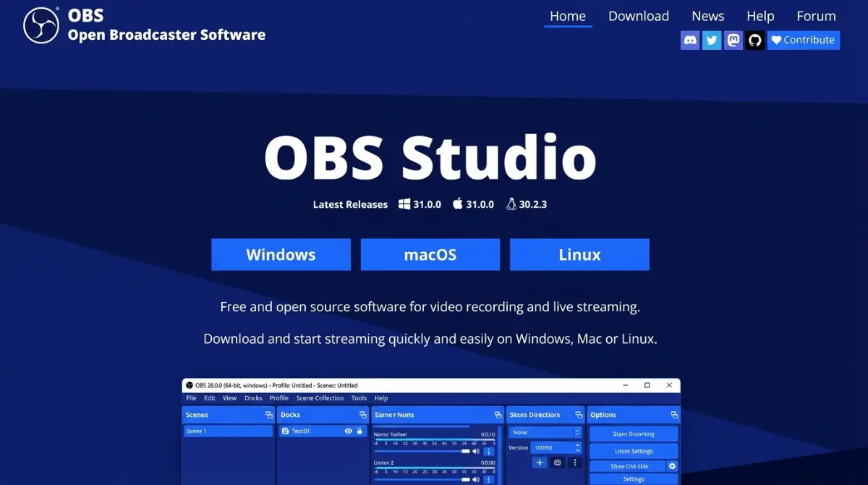
Task: Open the Twitter icon link
Action: [712, 40]
